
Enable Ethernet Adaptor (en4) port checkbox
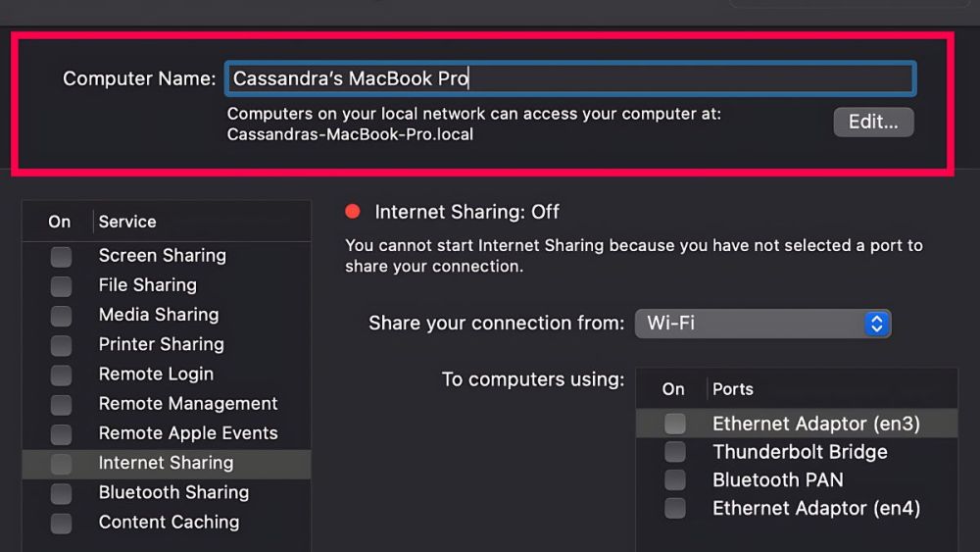674,508
